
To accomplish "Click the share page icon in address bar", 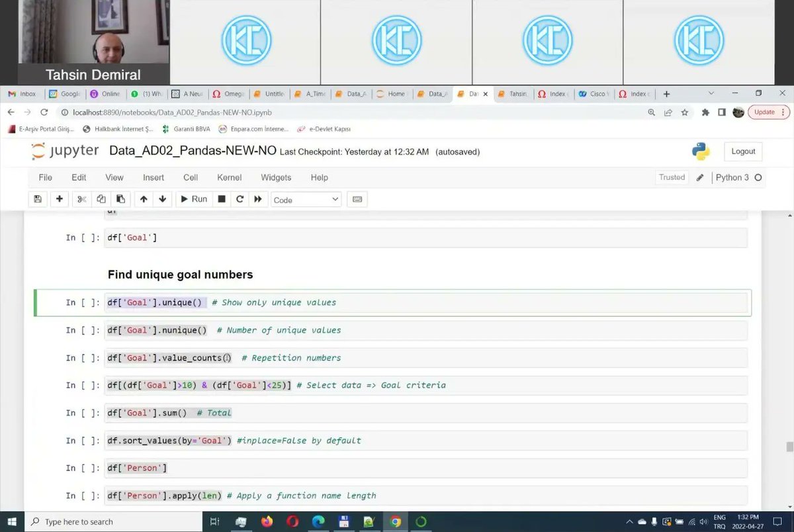I will [668, 112].
